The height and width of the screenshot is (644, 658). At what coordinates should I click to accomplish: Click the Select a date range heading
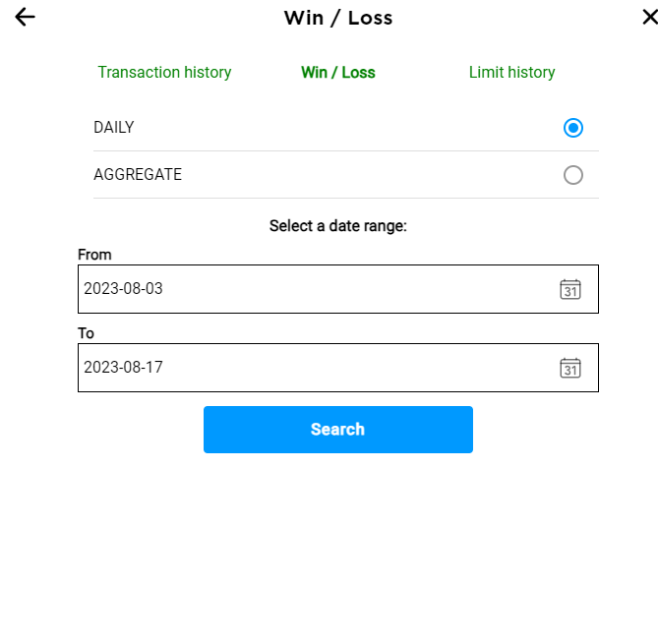coord(338,226)
